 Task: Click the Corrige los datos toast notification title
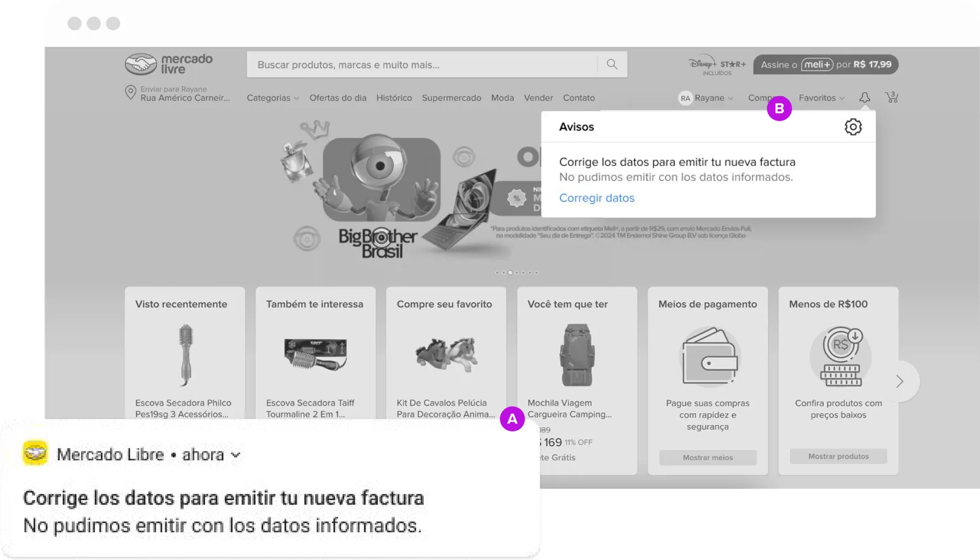(x=224, y=498)
